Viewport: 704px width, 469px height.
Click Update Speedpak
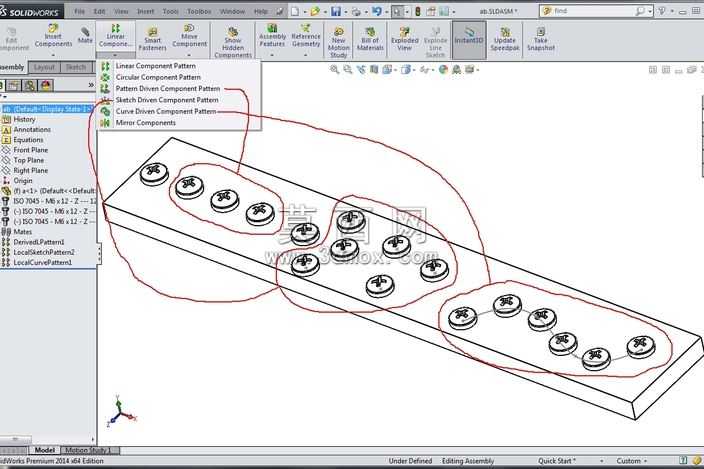(x=505, y=39)
